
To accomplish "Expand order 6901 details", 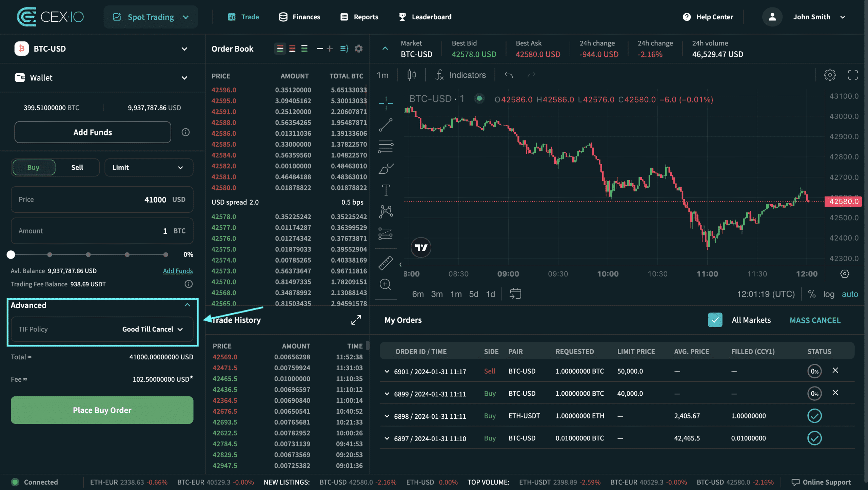I will tap(387, 371).
